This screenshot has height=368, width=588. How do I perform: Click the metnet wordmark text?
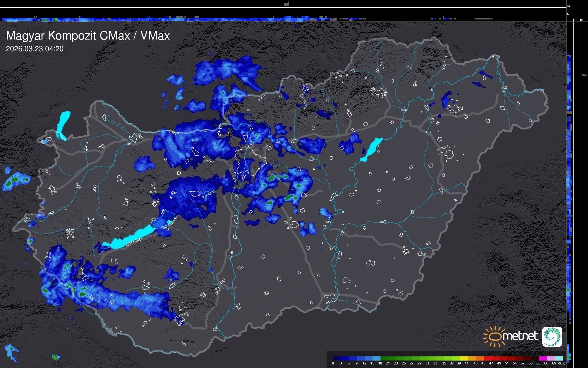(520, 336)
